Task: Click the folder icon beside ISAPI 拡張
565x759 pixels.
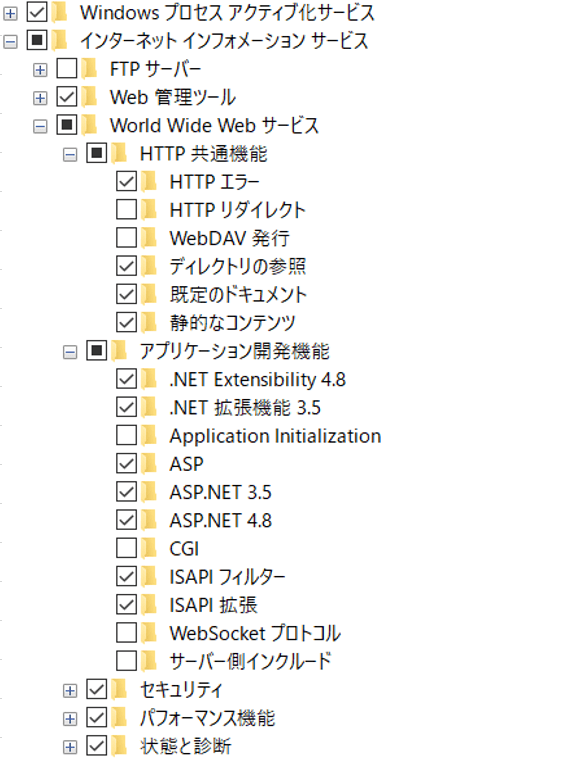Action: point(149,605)
